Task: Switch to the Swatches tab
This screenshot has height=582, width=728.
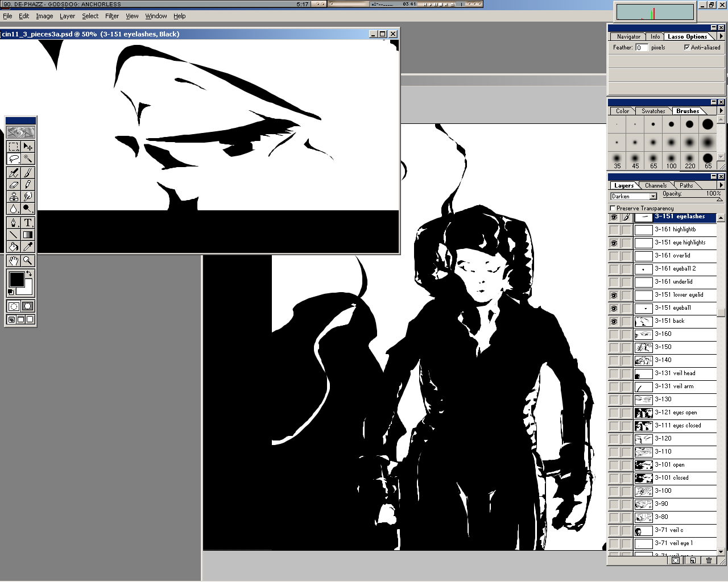Action: point(653,111)
